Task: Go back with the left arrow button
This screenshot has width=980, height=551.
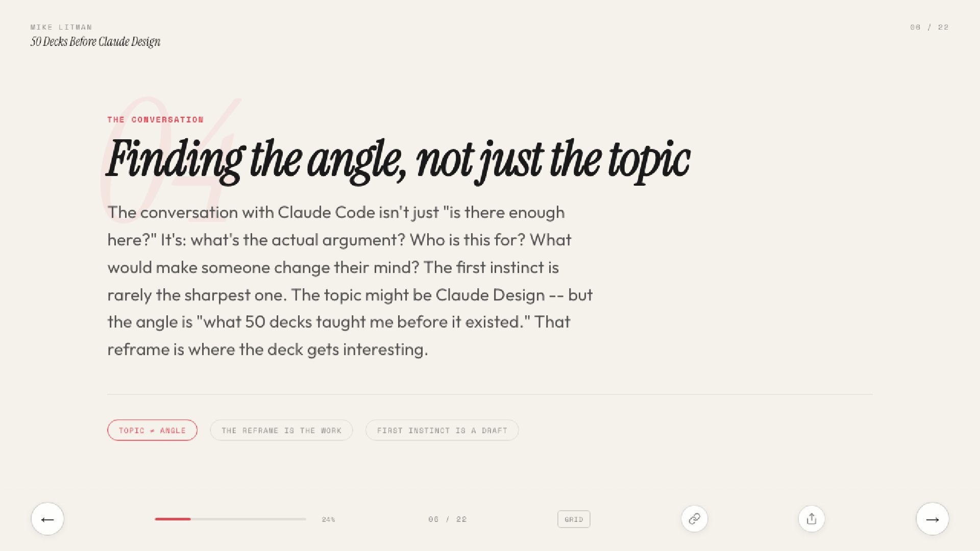Action: (47, 519)
